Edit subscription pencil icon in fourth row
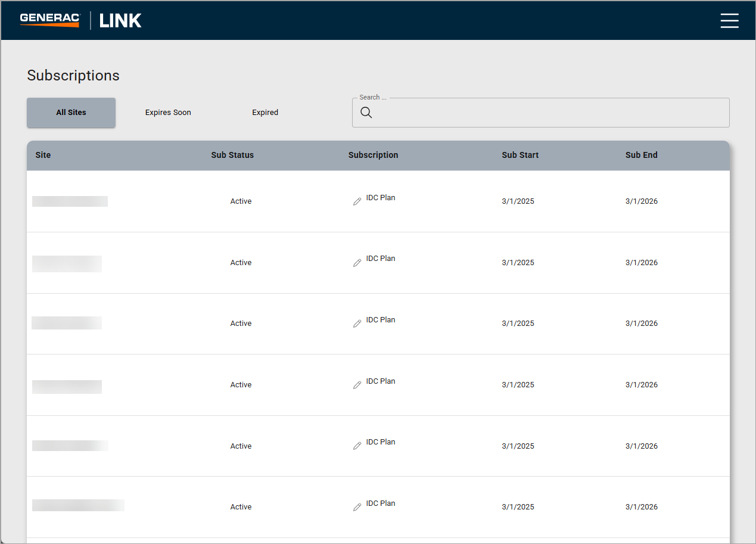This screenshot has width=756, height=544. tap(357, 386)
